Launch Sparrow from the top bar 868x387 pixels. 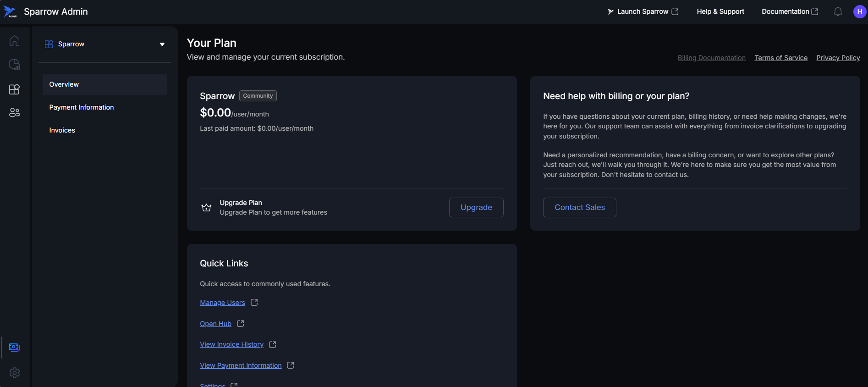coord(643,11)
